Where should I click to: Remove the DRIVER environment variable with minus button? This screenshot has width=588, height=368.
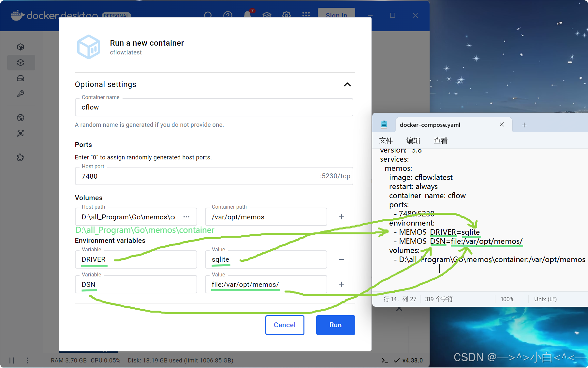[x=341, y=259]
